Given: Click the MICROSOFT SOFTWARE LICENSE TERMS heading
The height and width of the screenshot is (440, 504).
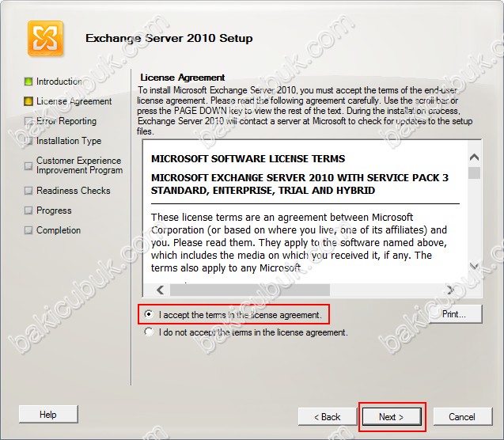Looking at the screenshot, I should [x=248, y=159].
